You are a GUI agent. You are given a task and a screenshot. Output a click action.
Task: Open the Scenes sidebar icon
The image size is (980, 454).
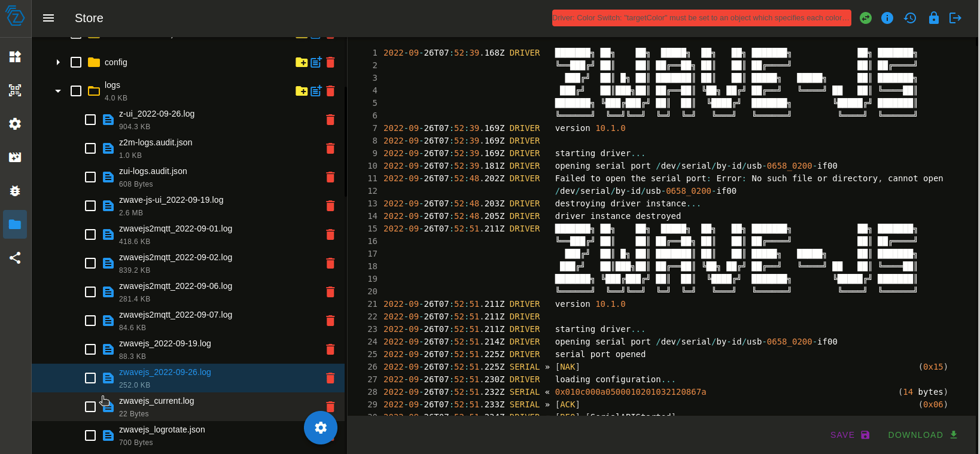click(15, 157)
